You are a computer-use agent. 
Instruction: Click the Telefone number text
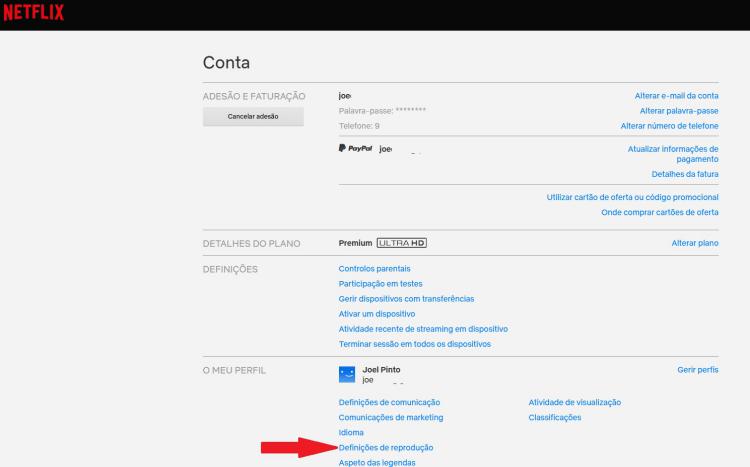[359, 126]
